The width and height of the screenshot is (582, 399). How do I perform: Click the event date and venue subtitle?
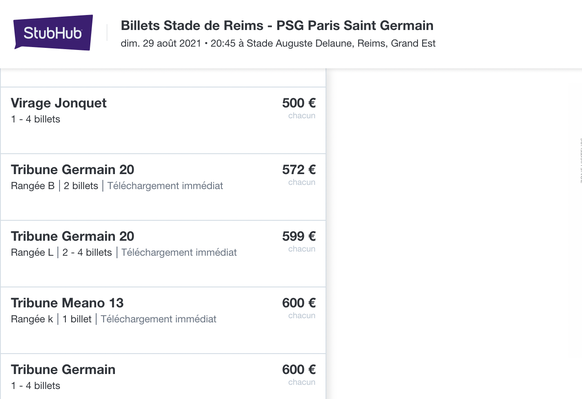click(278, 43)
